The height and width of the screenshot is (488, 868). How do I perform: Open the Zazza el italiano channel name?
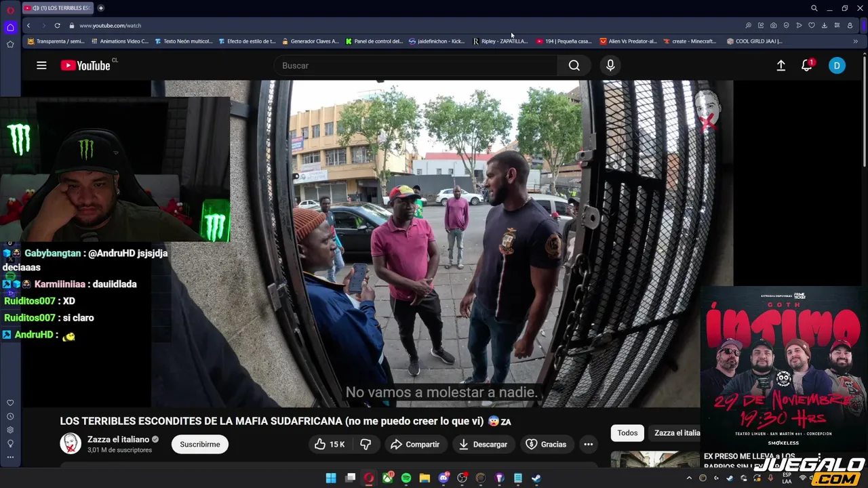pyautogui.click(x=118, y=439)
